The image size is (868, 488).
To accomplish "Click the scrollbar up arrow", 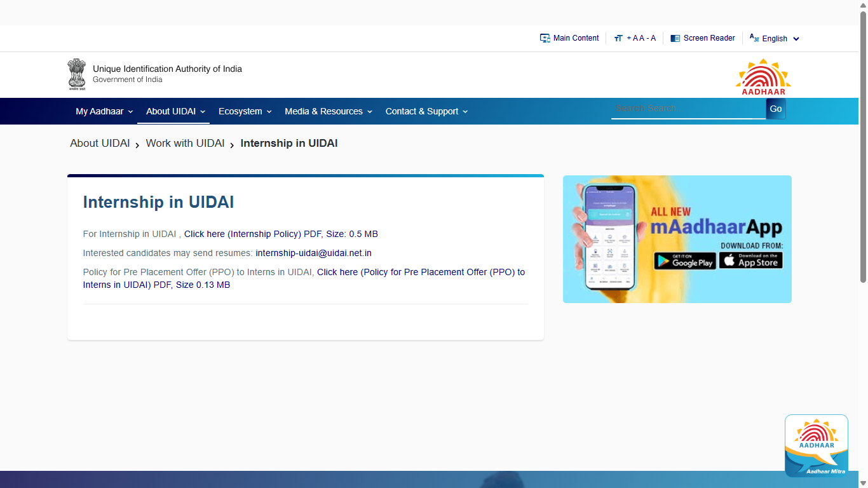I will tap(863, 5).
